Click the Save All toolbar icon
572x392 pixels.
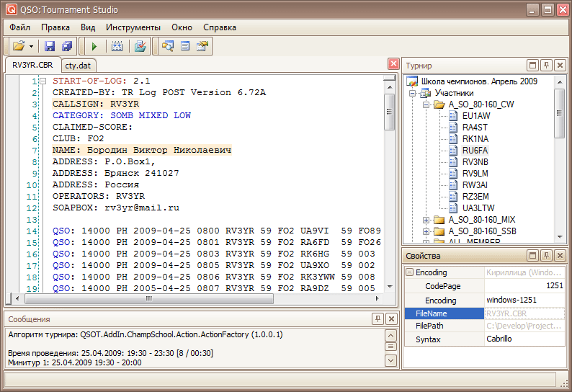[67, 46]
